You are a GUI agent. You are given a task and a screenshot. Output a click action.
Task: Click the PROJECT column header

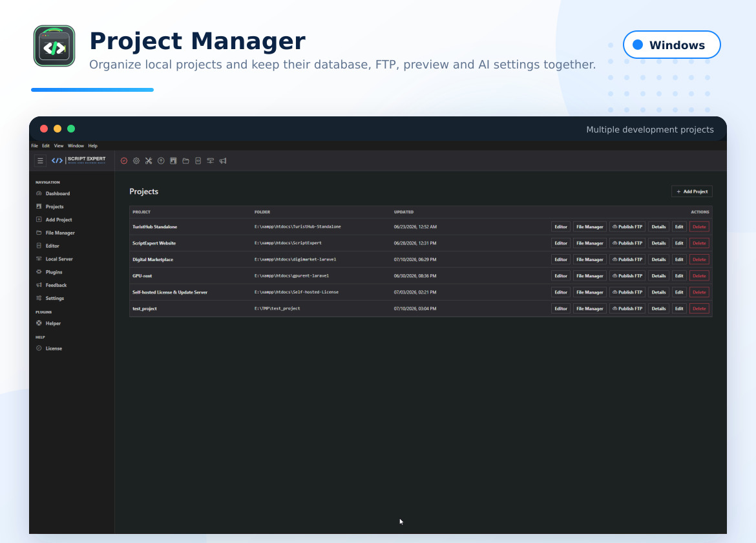[142, 212]
